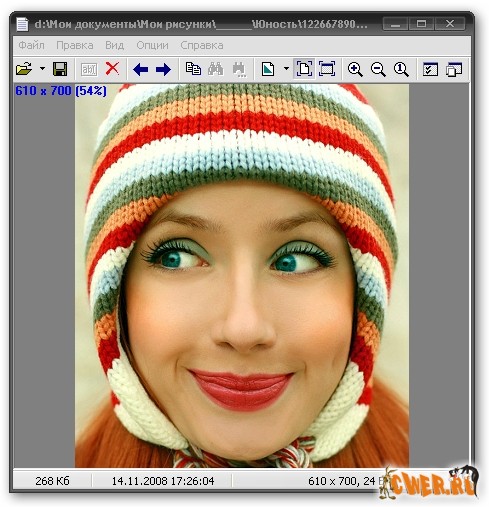The height and width of the screenshot is (507, 489).
Task: Open the Файл menu
Action: (x=31, y=45)
